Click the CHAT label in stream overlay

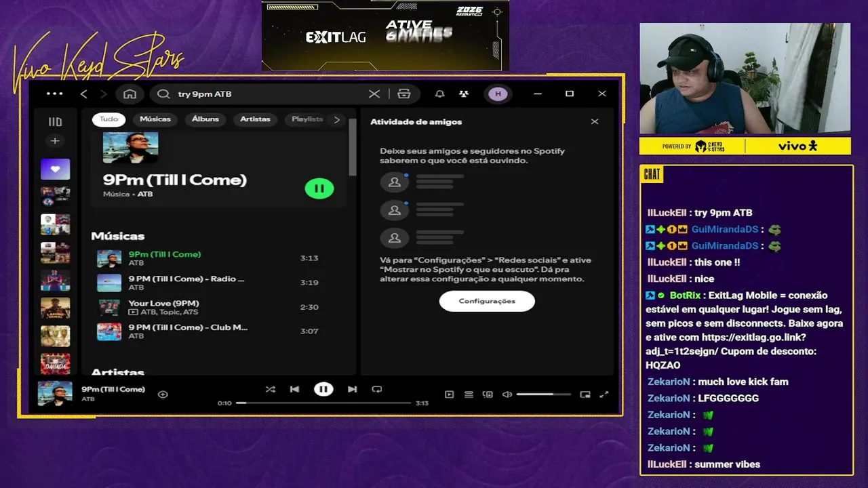[652, 174]
